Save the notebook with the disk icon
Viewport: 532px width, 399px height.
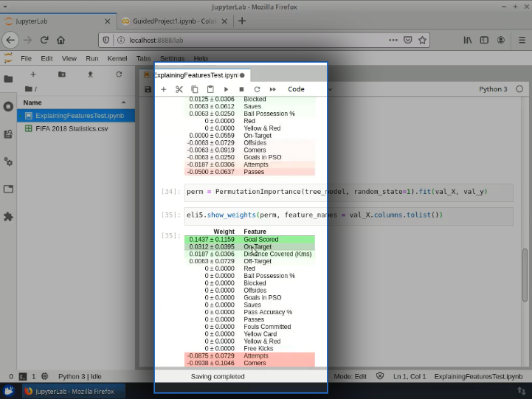pos(148,89)
